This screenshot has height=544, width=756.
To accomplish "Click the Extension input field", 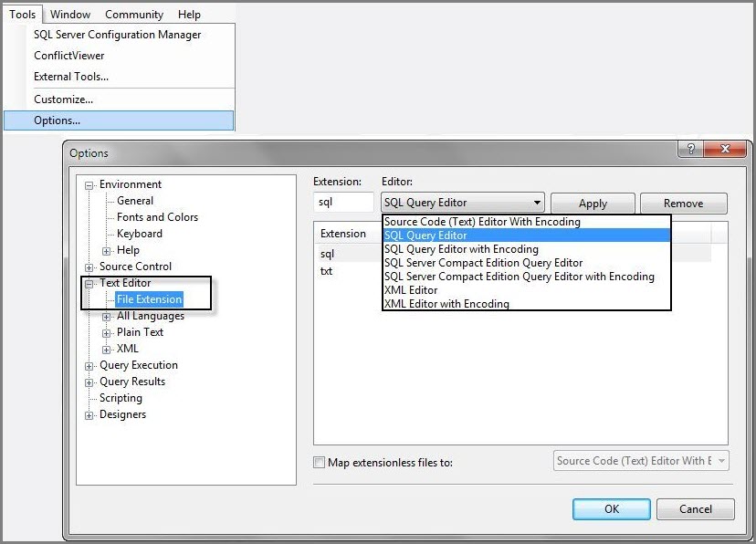I will pyautogui.click(x=343, y=202).
